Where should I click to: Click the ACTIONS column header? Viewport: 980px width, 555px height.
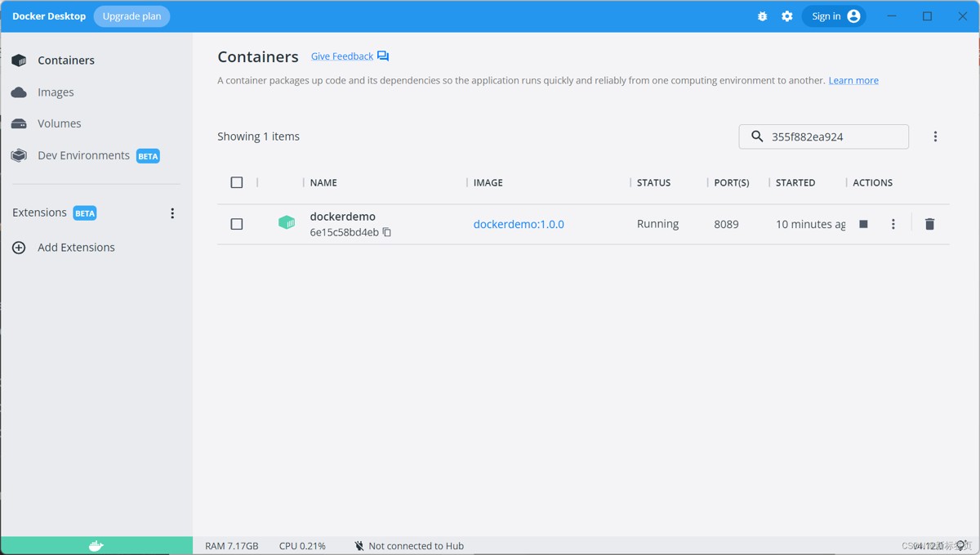(872, 182)
